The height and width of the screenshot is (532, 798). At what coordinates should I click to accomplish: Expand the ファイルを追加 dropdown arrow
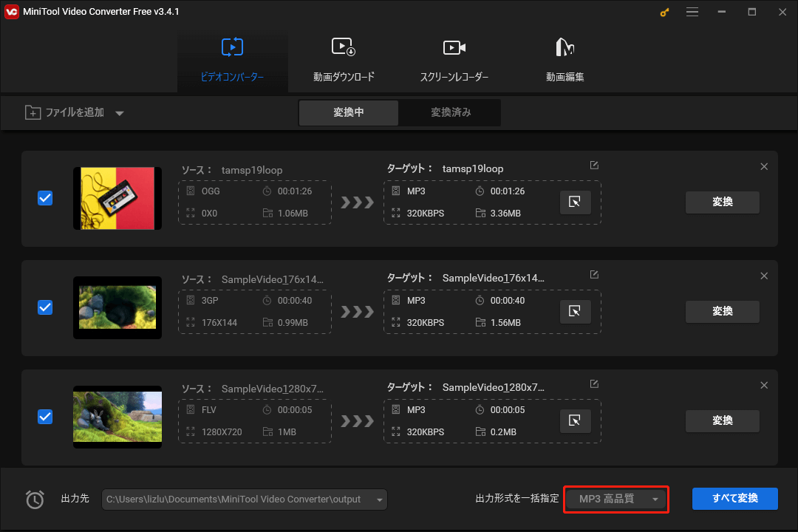point(120,113)
